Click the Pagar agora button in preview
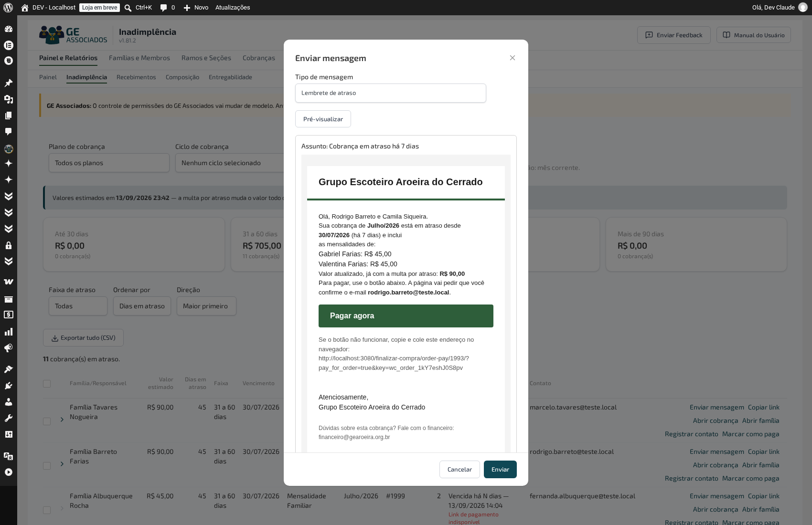 [x=406, y=316]
